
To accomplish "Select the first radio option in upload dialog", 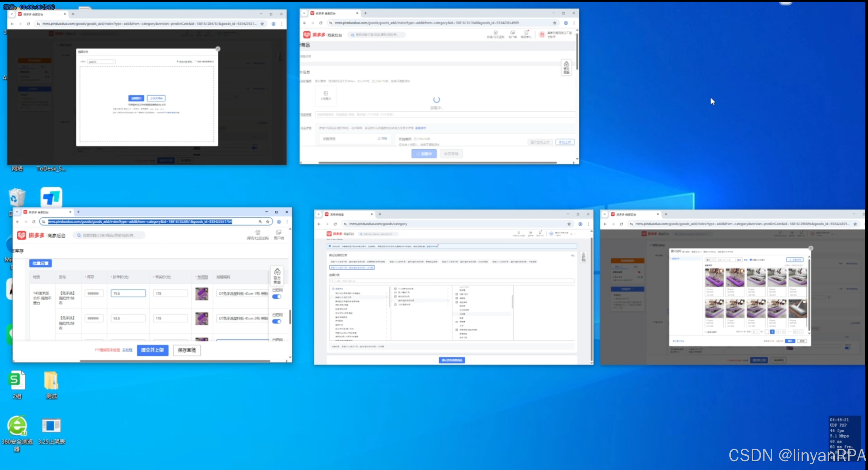I will pos(178,62).
